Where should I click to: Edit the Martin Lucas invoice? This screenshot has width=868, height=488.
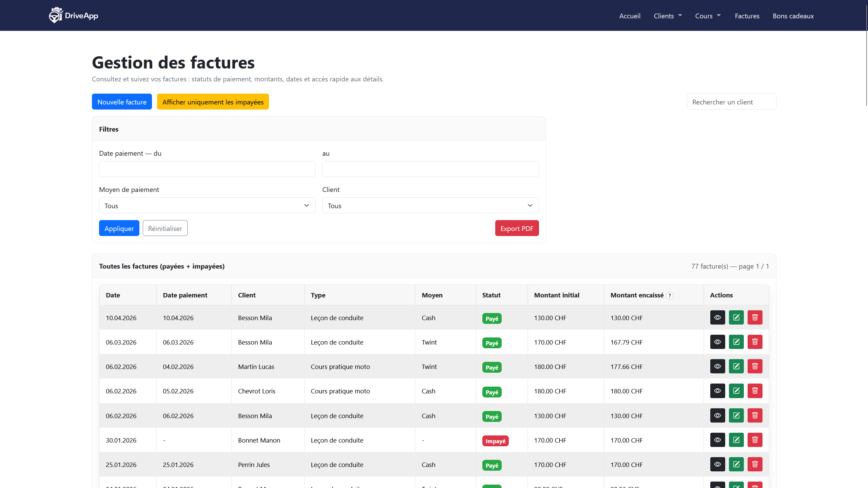tap(736, 366)
